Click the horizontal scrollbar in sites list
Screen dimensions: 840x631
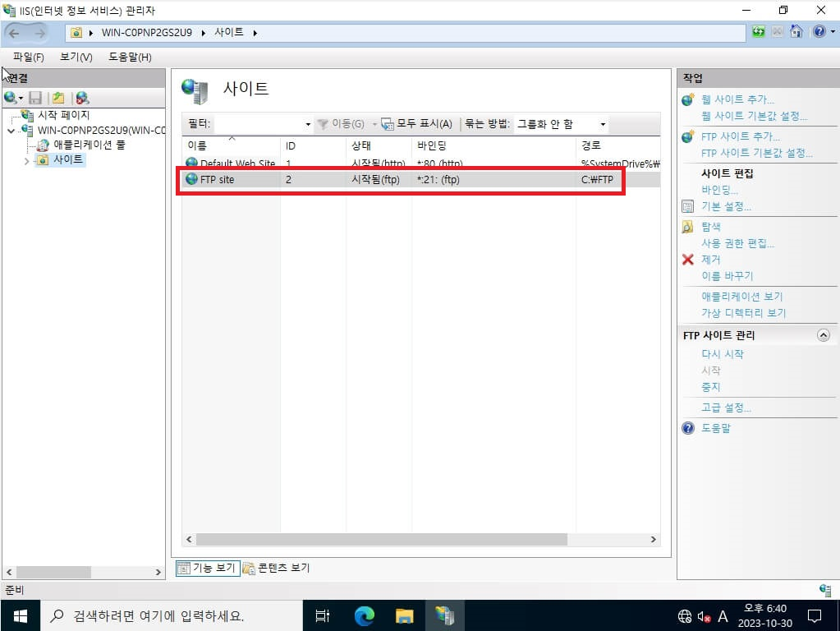[382, 539]
